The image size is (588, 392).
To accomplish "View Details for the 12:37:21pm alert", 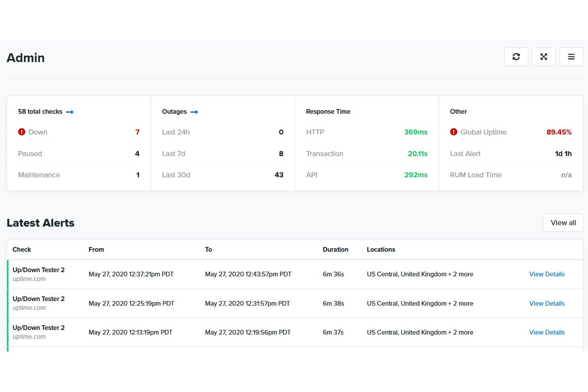I will pyautogui.click(x=547, y=274).
